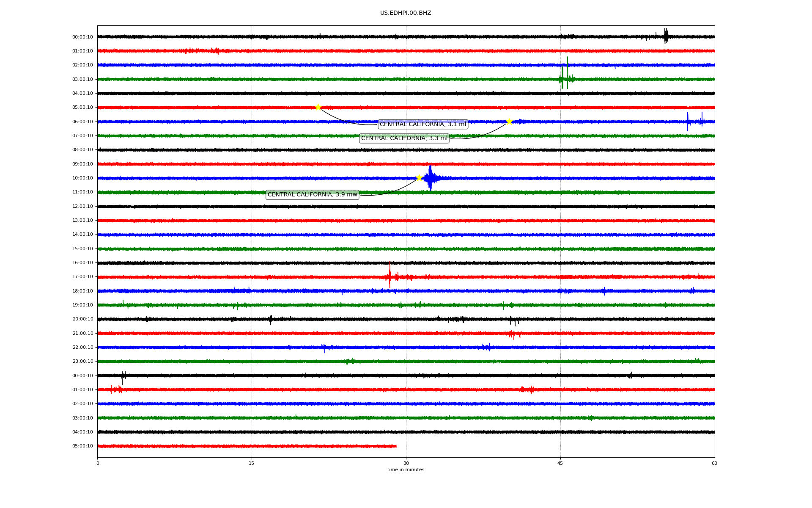The image size is (812, 508).
Task: Click the US.EDHPI.00.BHZ plot title
Action: [405, 13]
